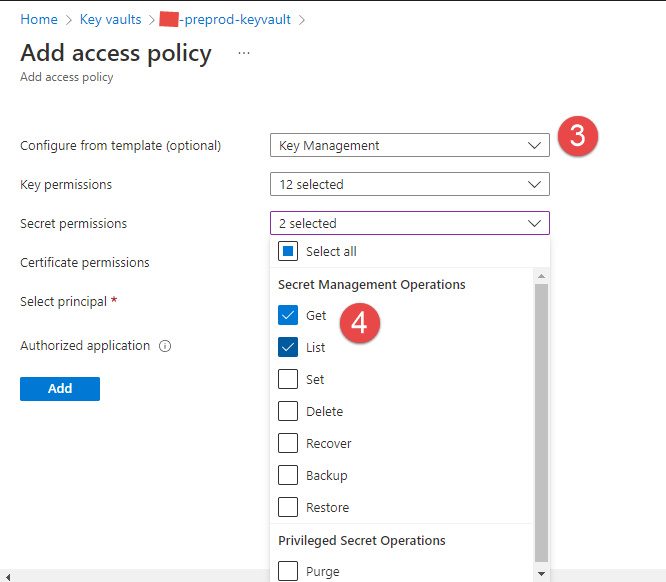Enable the Backup secret permission
This screenshot has width=666, height=582.
[288, 475]
